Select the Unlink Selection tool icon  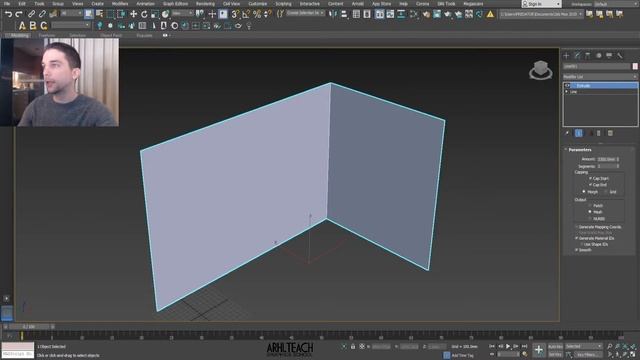[42, 14]
